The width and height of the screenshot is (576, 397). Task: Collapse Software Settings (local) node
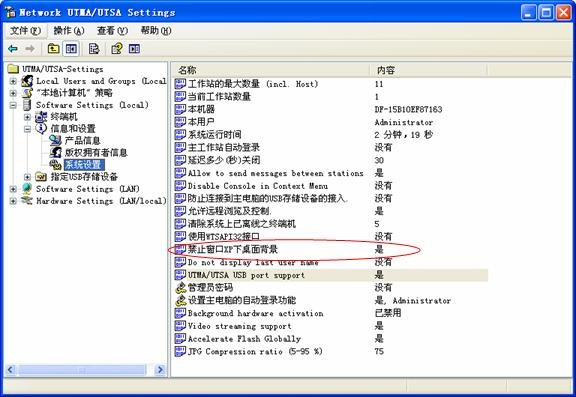coord(13,105)
